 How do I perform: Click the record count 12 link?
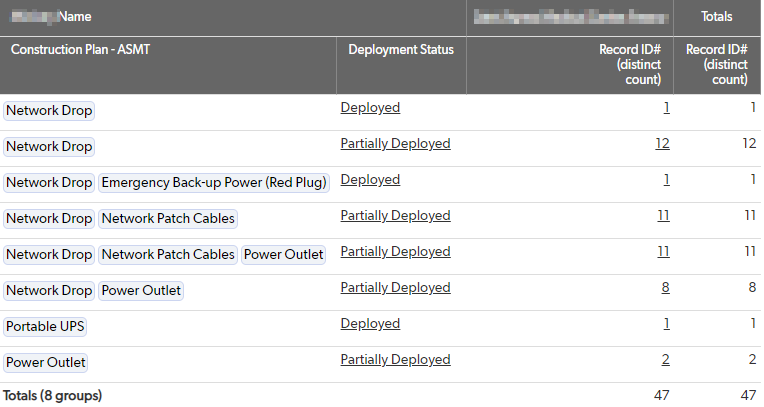662,144
